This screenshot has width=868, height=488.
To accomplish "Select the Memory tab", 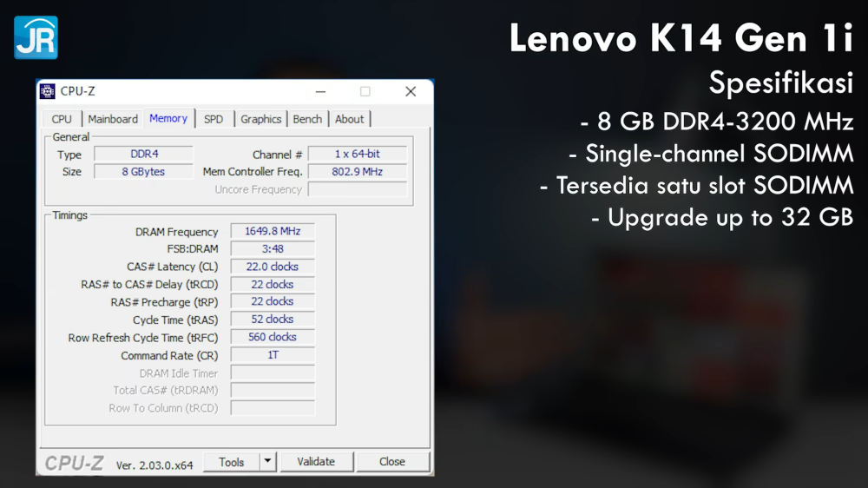I will [x=168, y=118].
